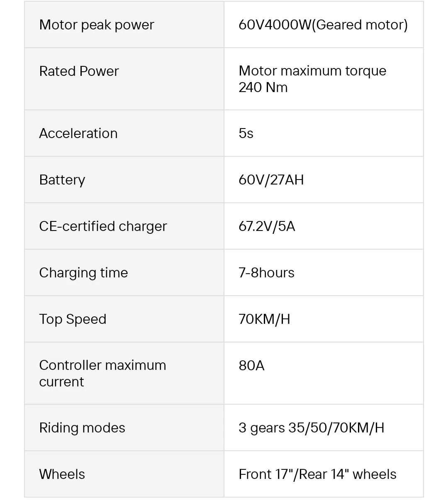This screenshot has width=448, height=500.
Task: Click the Acceleration row label
Action: click(x=78, y=133)
